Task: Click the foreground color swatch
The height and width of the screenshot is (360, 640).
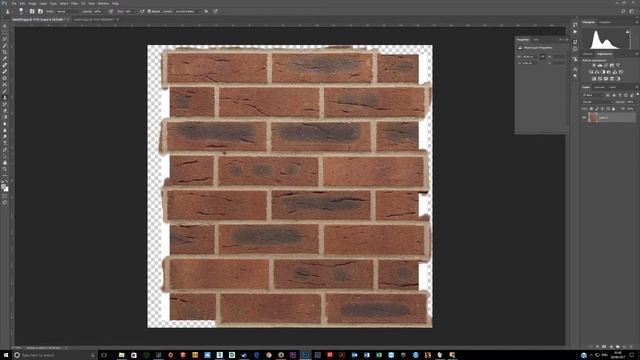Action: (3, 186)
